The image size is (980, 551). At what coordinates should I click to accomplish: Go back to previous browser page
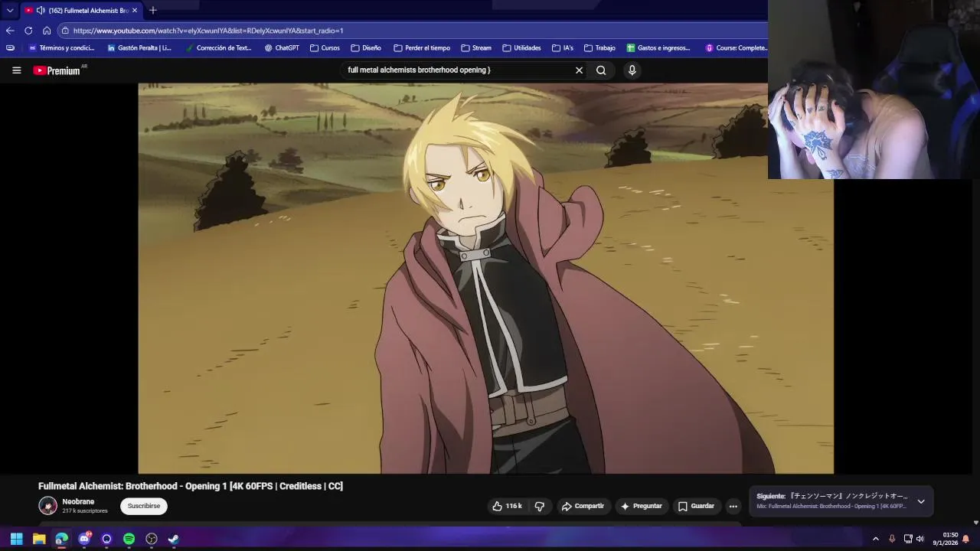[x=9, y=31]
